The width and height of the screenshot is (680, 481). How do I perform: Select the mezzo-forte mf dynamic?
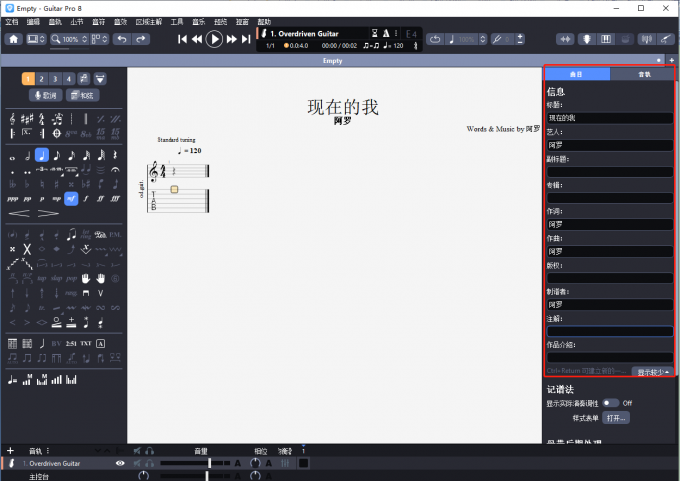click(71, 199)
